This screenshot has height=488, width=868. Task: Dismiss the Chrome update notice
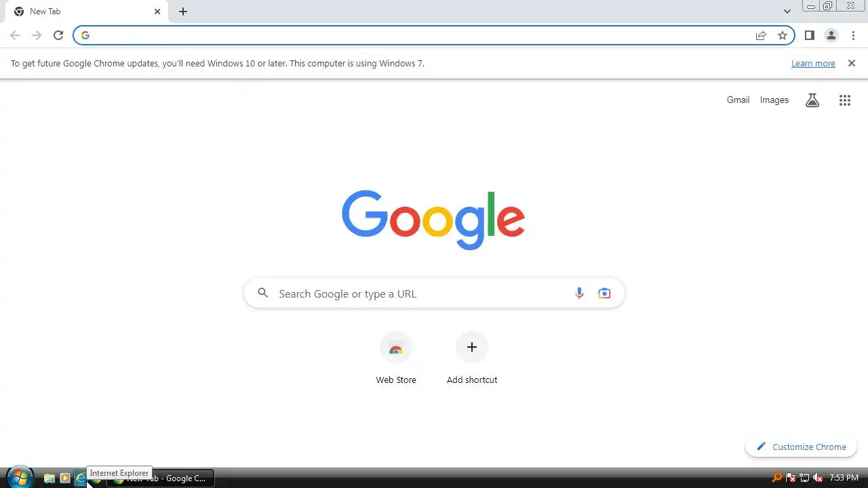click(x=852, y=63)
